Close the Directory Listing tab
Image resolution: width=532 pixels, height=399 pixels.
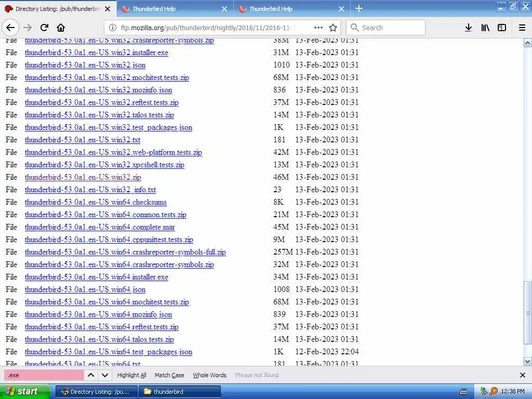[x=108, y=9]
